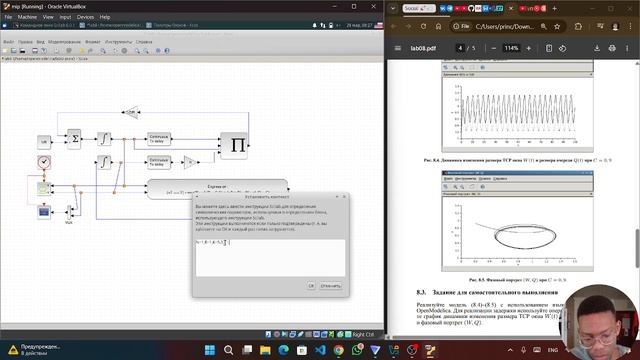Open Chrome main menu
The image size is (640, 360).
pyautogui.click(x=630, y=27)
